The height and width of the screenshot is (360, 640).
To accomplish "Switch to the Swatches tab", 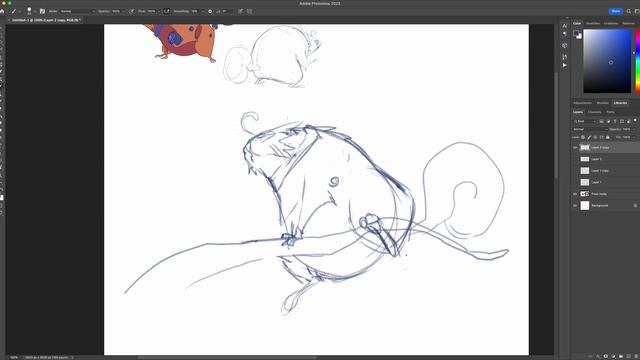I will point(593,23).
